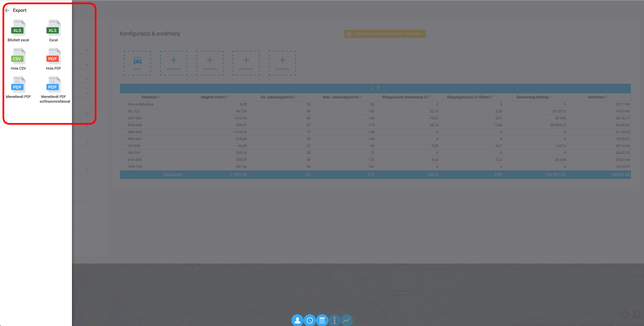Sort by Megtett út(km) column header
Viewport: 644px width, 326px height.
coord(213,97)
